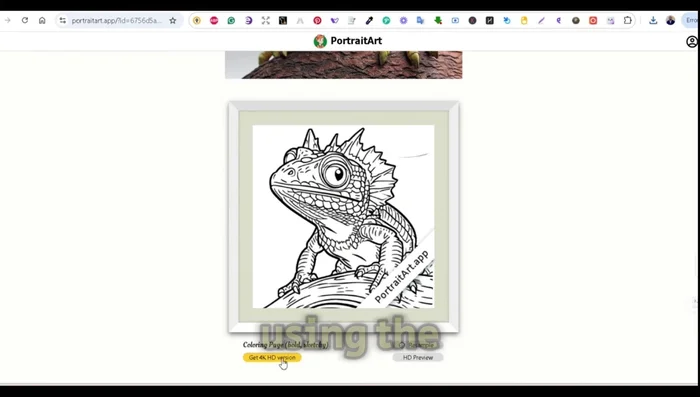Open the teal circular extension icon

386,21
